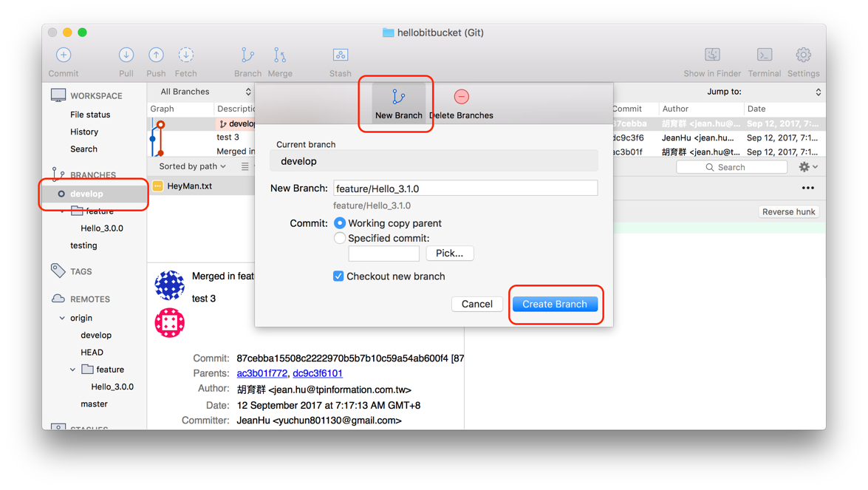
Task: Click the Cancel button
Action: coord(476,304)
